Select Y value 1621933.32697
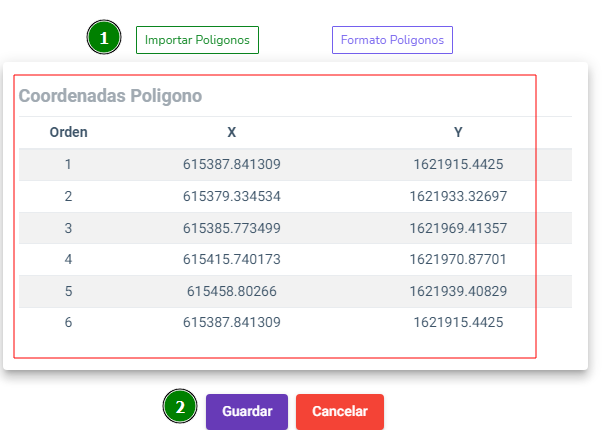610x441 pixels. click(x=458, y=196)
